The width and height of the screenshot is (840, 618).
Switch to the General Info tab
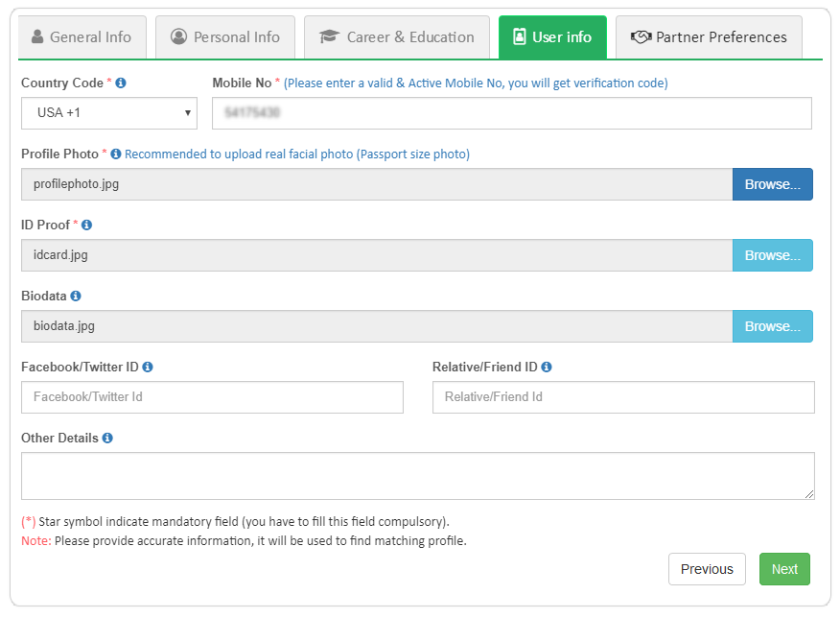point(82,37)
